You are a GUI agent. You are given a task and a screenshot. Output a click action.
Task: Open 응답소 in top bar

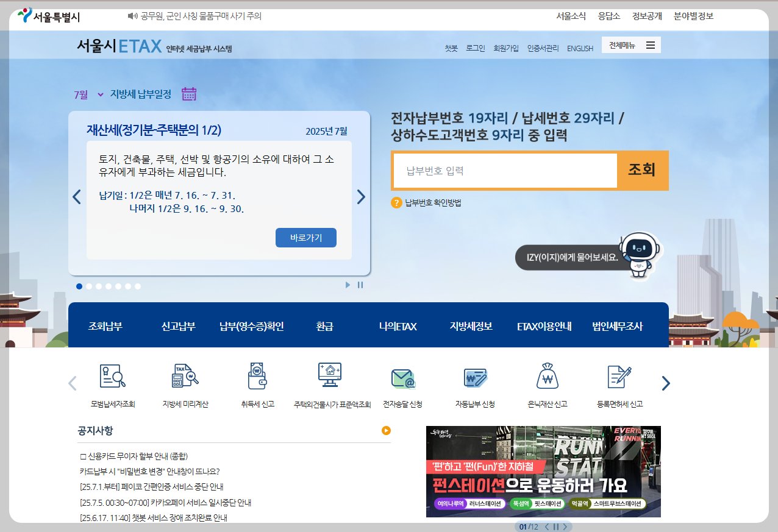click(609, 16)
